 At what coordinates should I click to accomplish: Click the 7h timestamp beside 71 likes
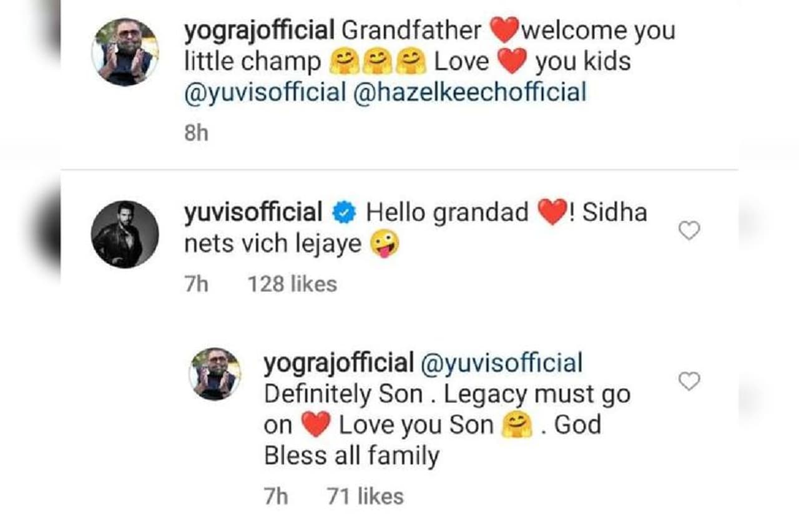point(276,496)
